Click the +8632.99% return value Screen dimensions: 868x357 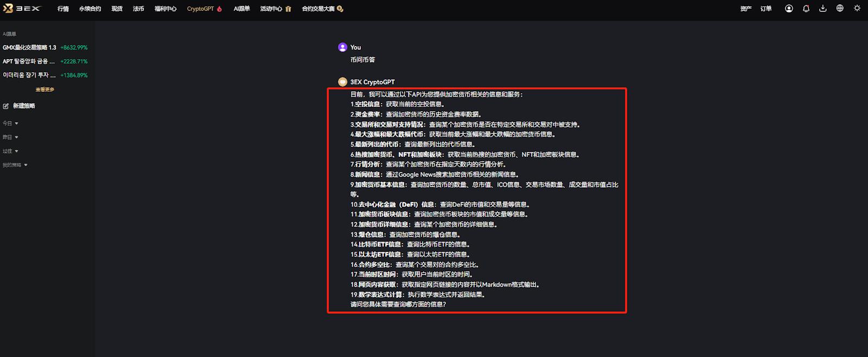[x=74, y=48]
